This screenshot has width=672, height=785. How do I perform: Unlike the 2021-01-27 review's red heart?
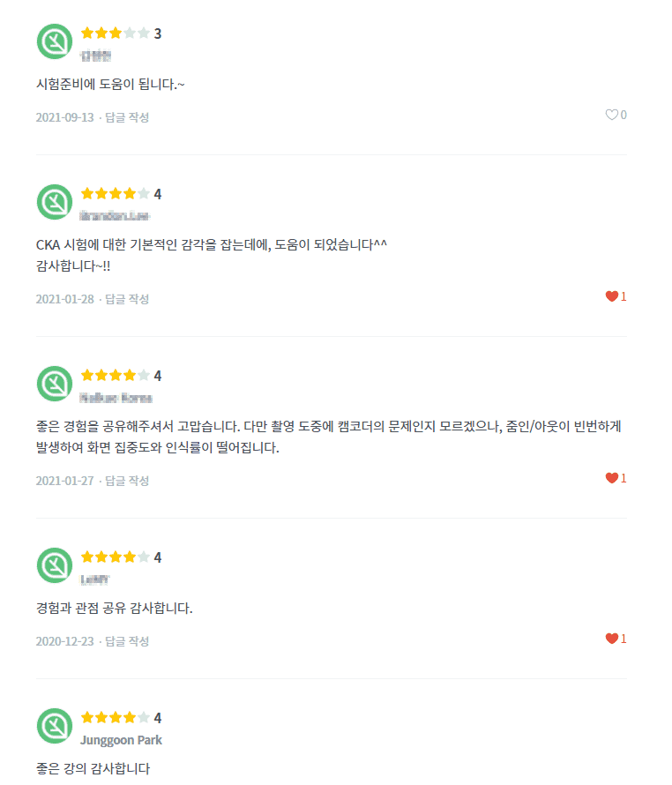click(611, 478)
